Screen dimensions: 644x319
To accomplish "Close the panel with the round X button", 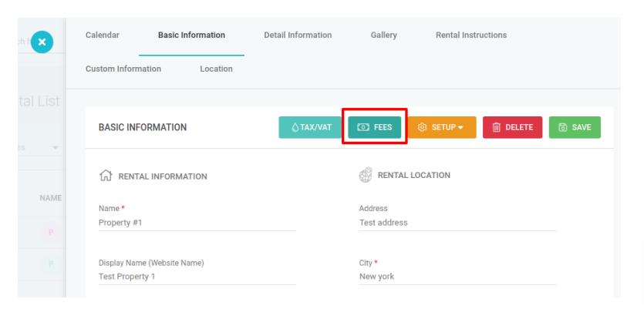I will coord(42,42).
